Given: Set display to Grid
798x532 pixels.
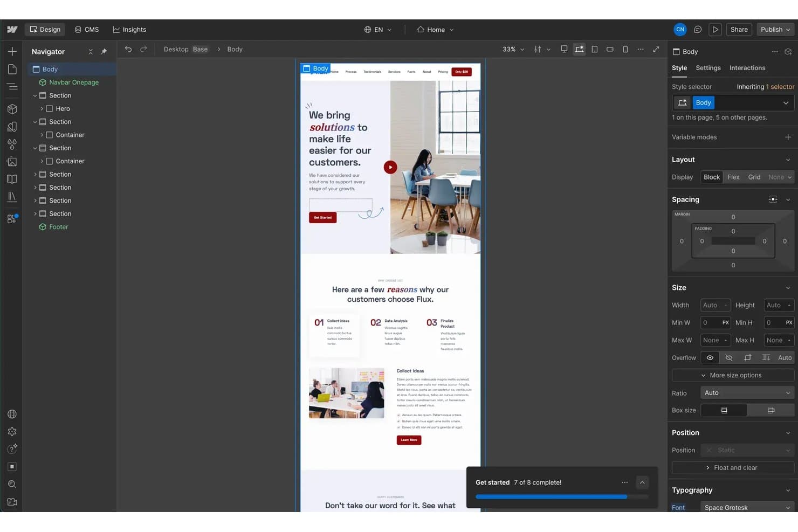Looking at the screenshot, I should pyautogui.click(x=754, y=177).
